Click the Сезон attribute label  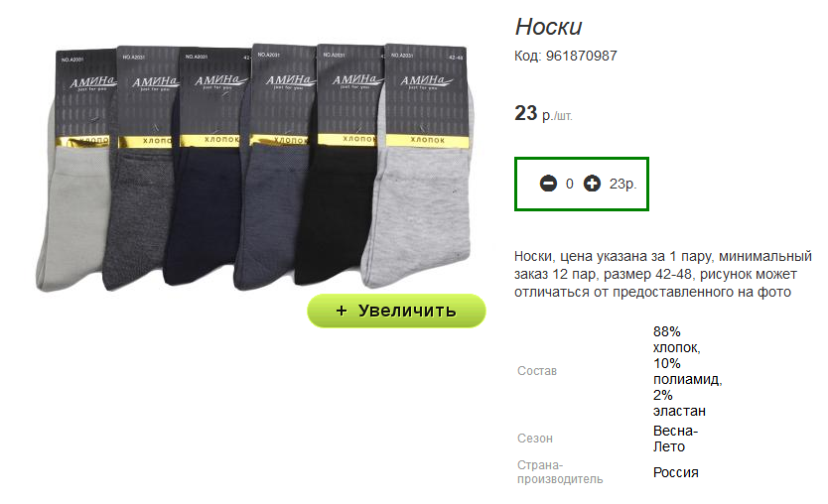click(x=535, y=439)
